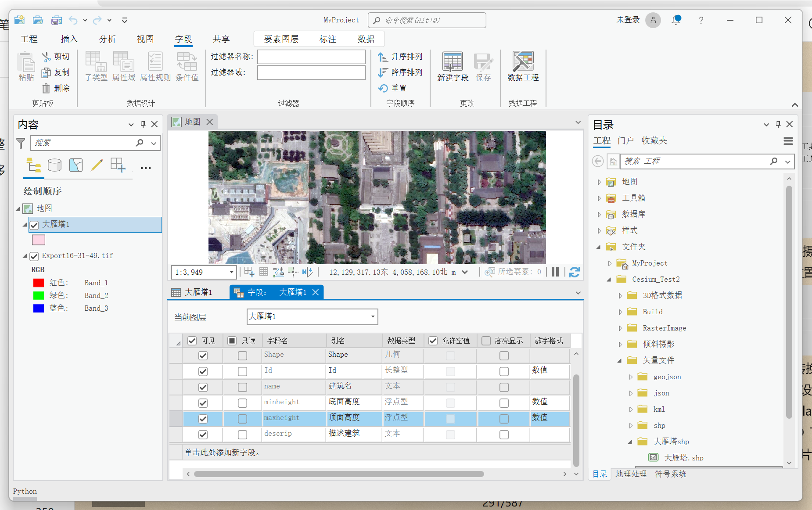The width and height of the screenshot is (812, 510).
Task: Select List By Drawing Order icon in Contents
Action: (x=34, y=165)
